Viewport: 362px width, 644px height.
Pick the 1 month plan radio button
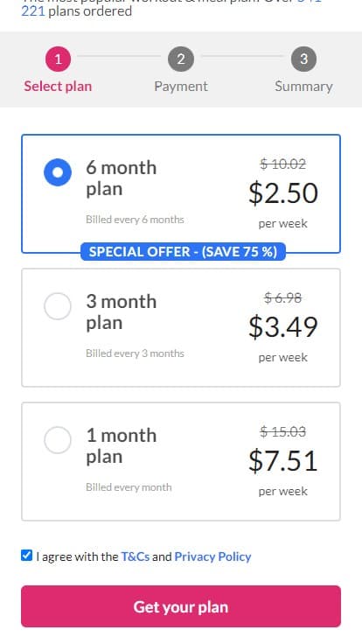[x=58, y=440]
